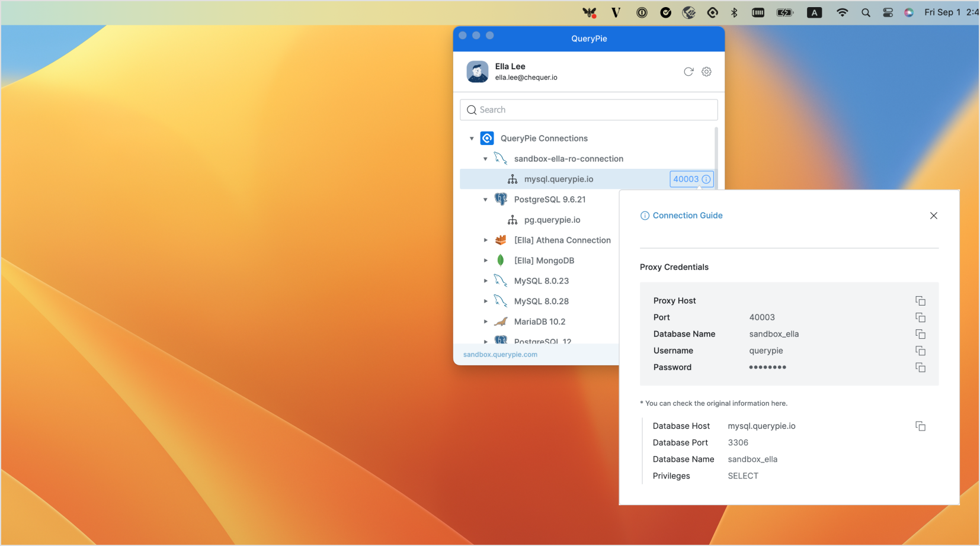Close the connection details popup

934,216
